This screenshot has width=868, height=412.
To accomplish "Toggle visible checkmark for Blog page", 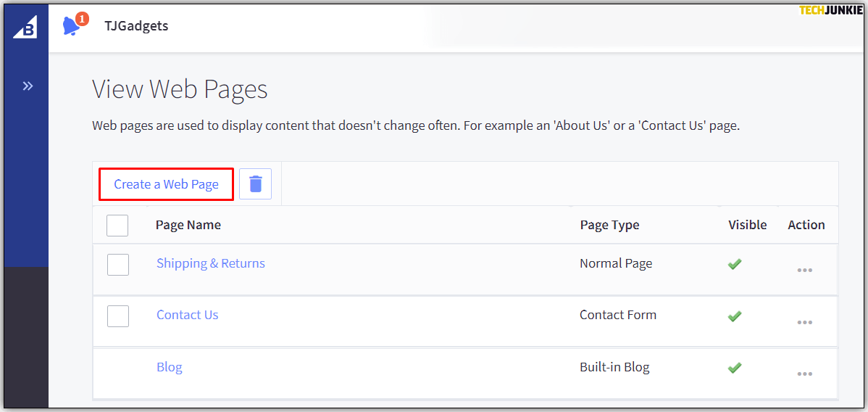I will 735,368.
